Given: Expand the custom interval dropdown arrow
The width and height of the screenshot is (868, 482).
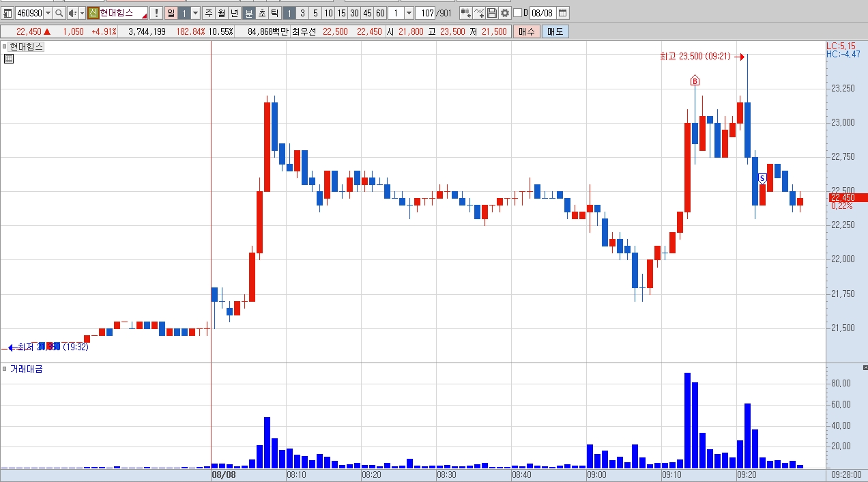Looking at the screenshot, I should pyautogui.click(x=409, y=13).
